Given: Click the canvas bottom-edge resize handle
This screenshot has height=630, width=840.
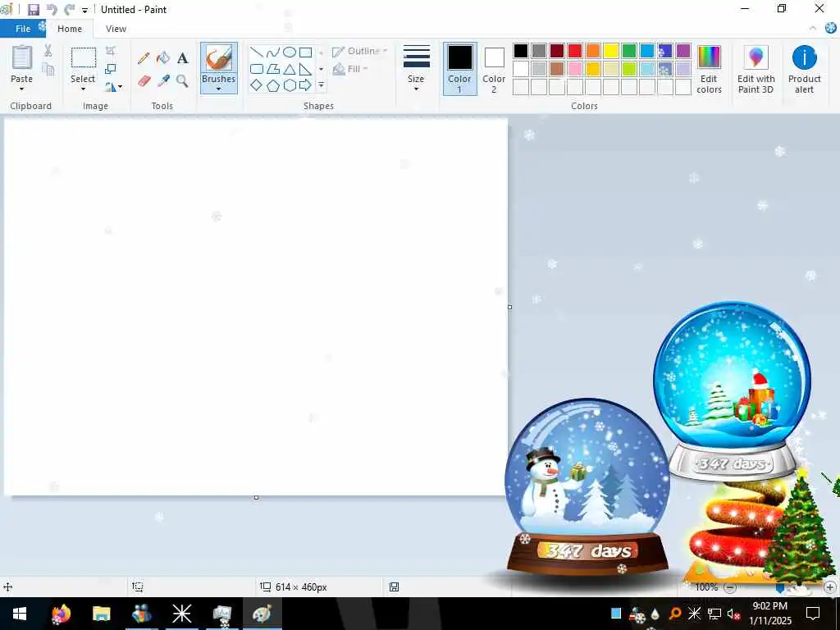Looking at the screenshot, I should (256, 498).
